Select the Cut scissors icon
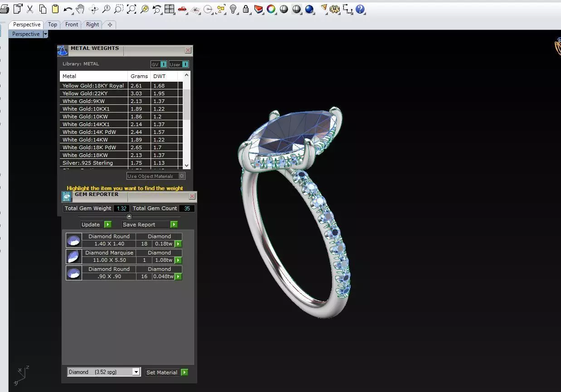This screenshot has width=561, height=392. coord(30,9)
